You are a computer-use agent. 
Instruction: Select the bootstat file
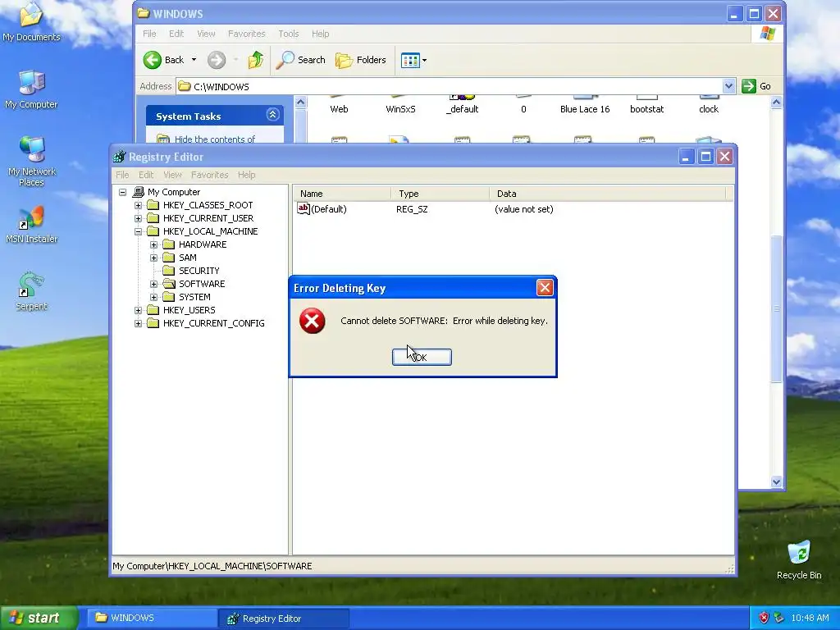(x=646, y=109)
